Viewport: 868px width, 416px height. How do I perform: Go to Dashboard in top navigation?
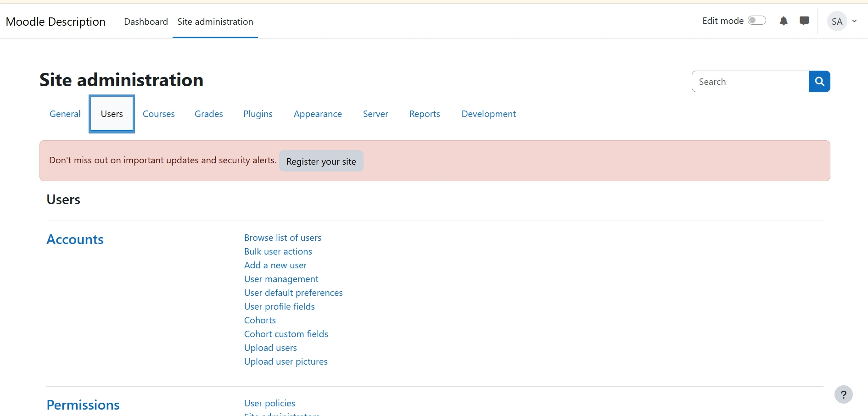coord(146,22)
